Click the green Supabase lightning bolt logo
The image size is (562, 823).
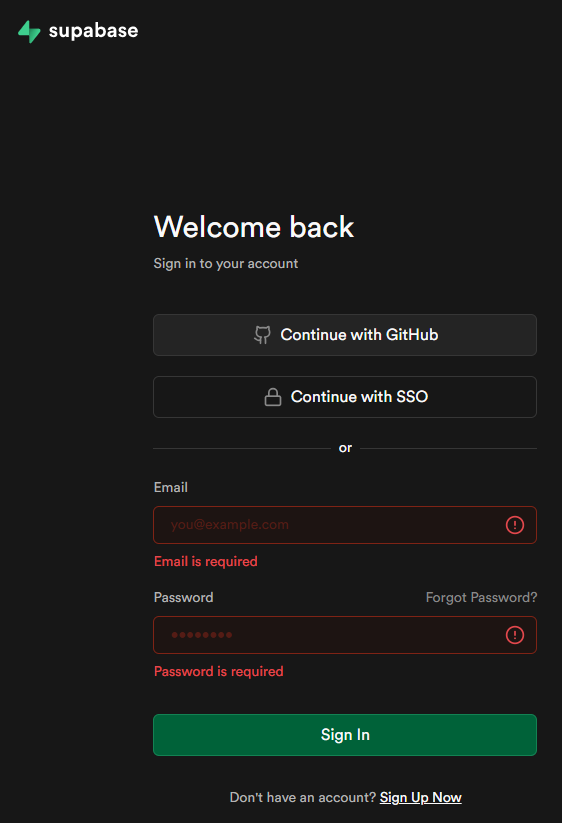tap(29, 31)
